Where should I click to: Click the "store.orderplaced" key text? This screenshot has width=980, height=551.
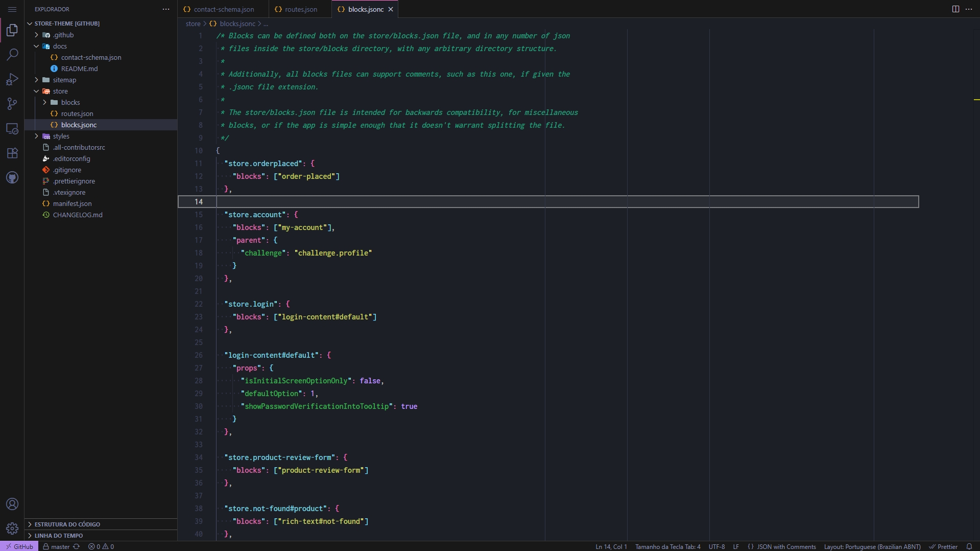pos(263,164)
